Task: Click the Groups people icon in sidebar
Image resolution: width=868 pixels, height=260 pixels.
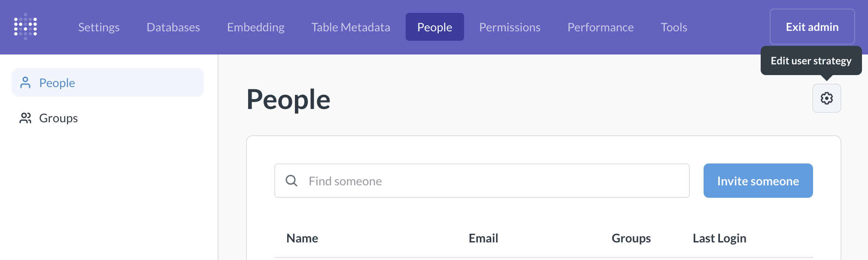Action: [25, 118]
